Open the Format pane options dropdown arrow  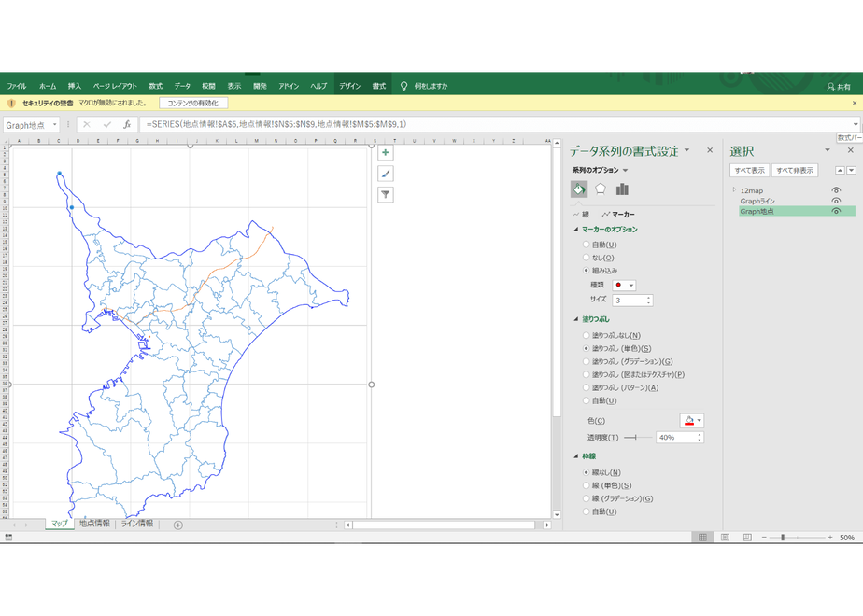click(686, 150)
